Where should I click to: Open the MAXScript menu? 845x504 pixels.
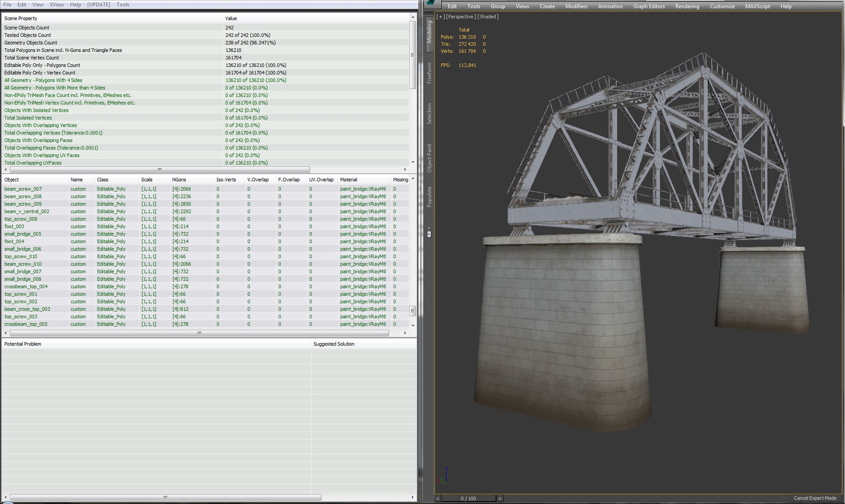757,7
